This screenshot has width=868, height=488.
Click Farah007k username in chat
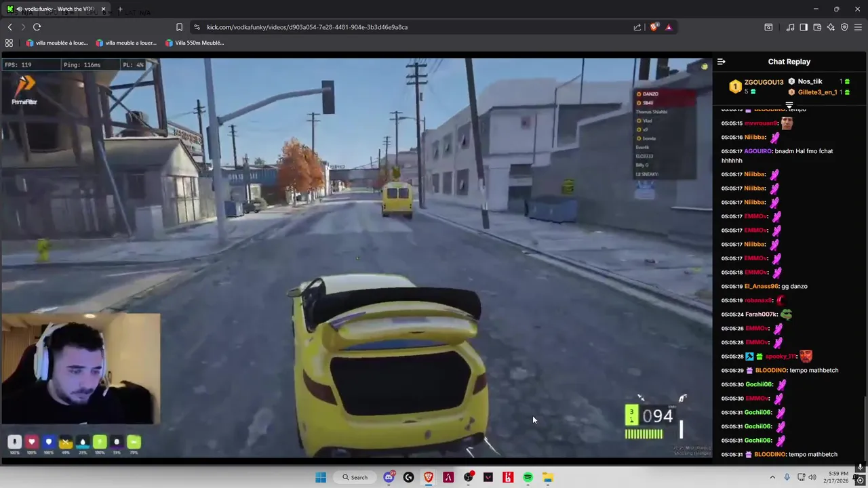[x=761, y=314]
